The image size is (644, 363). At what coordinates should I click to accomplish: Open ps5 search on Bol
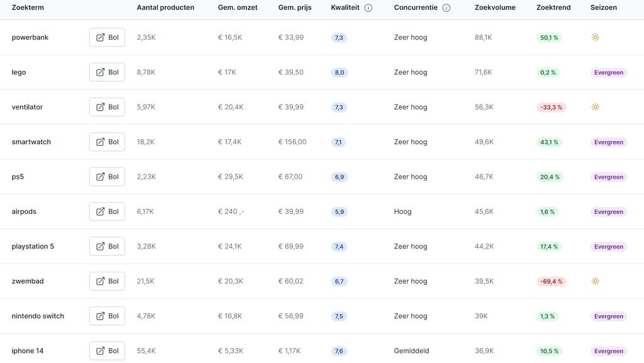tap(107, 177)
